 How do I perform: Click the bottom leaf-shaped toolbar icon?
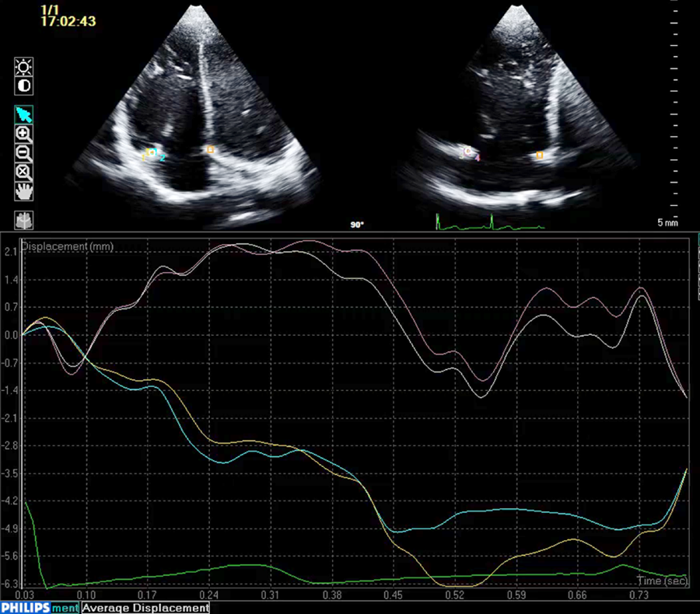[23, 220]
